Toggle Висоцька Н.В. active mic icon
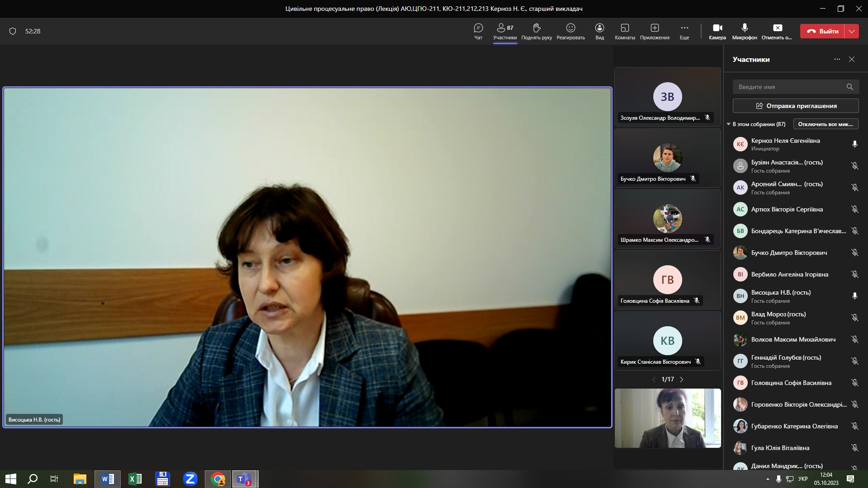The width and height of the screenshot is (868, 488). pos(854,296)
